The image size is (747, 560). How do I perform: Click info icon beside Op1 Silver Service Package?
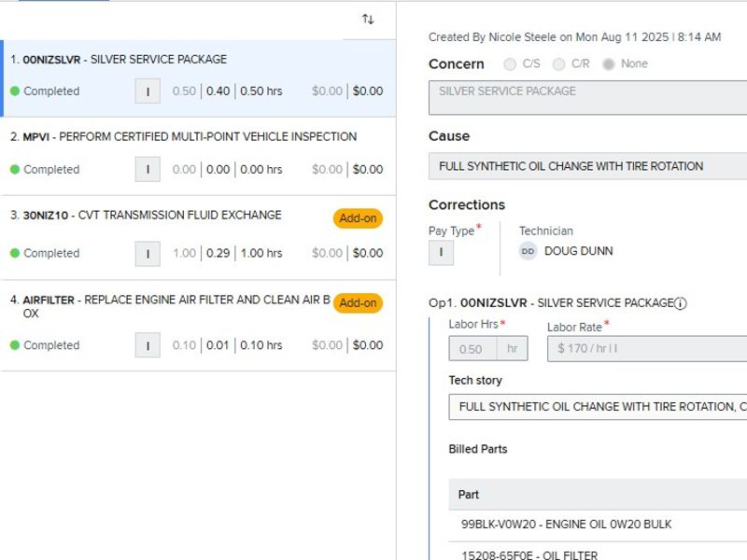click(681, 303)
